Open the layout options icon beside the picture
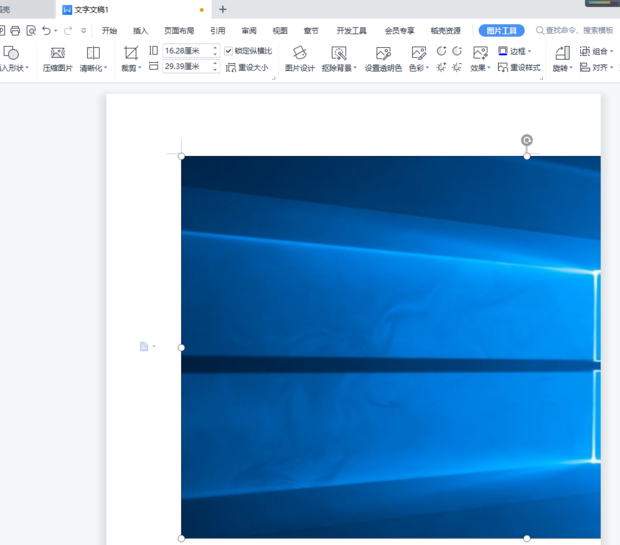This screenshot has width=620, height=545. [144, 346]
